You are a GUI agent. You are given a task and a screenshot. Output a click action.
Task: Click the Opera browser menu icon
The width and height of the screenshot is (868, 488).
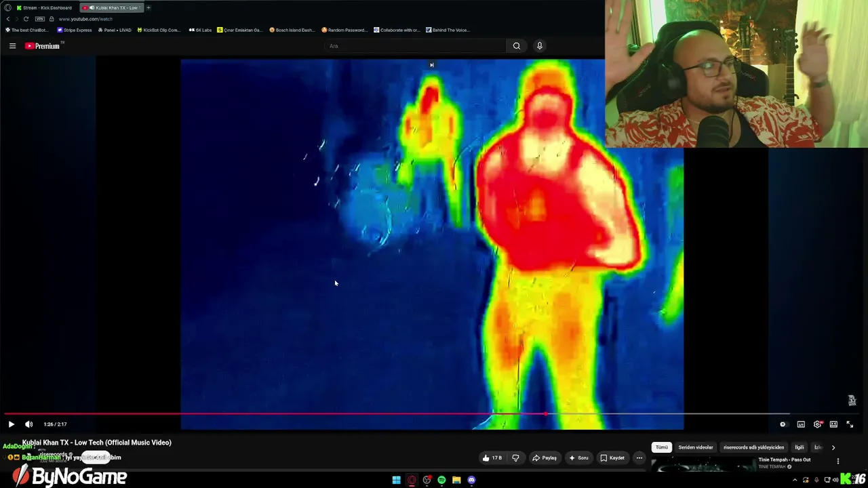pos(7,7)
